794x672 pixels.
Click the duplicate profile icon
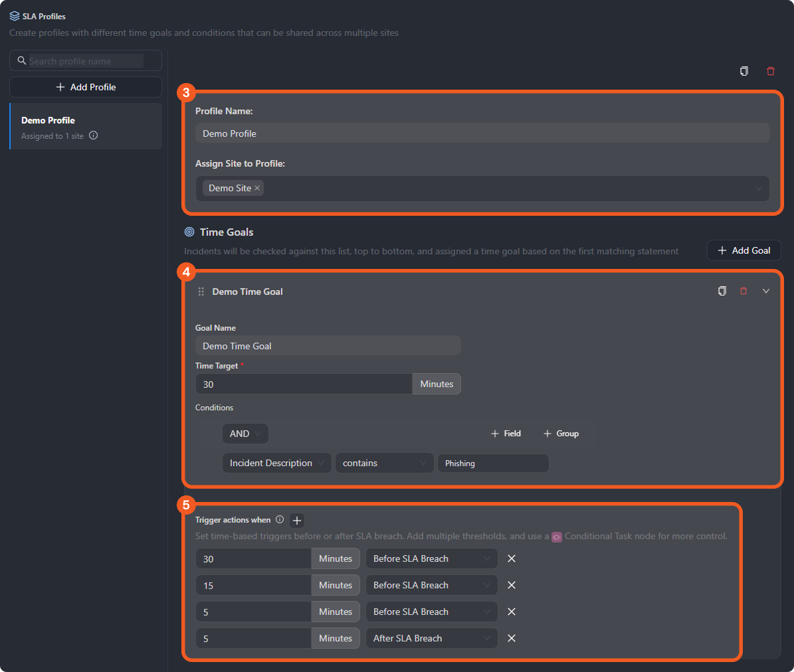(744, 71)
